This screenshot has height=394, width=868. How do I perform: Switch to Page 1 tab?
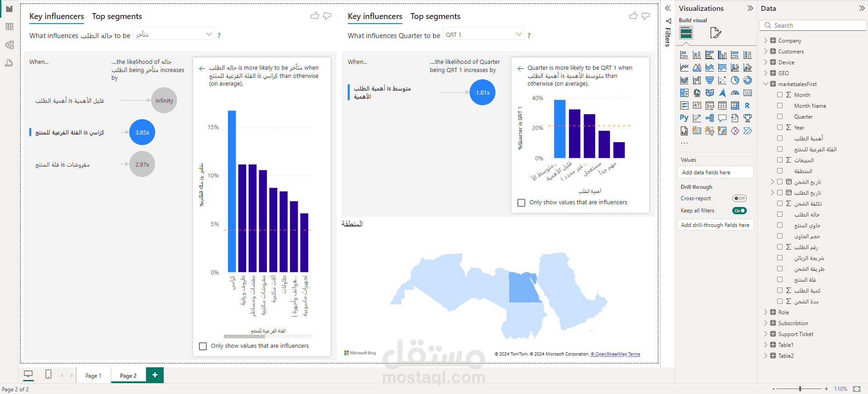pos(94,375)
